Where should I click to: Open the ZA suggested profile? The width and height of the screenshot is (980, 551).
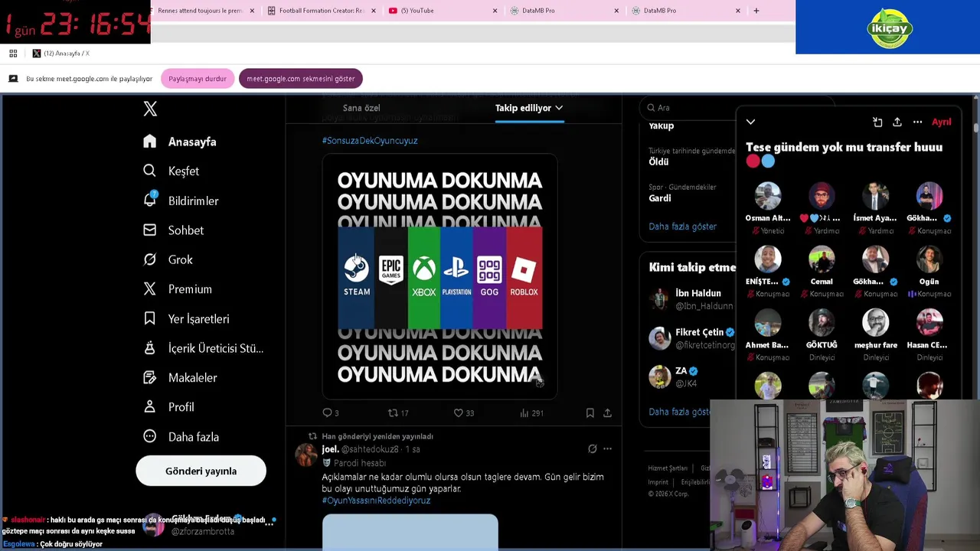pyautogui.click(x=674, y=377)
